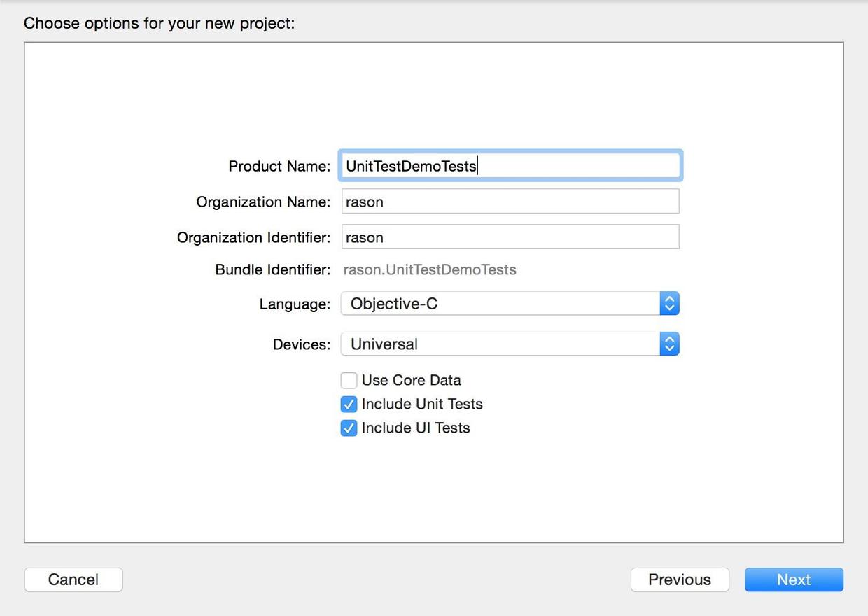Click the "Choose options for your new project" heading
The image size is (868, 616).
coord(160,24)
